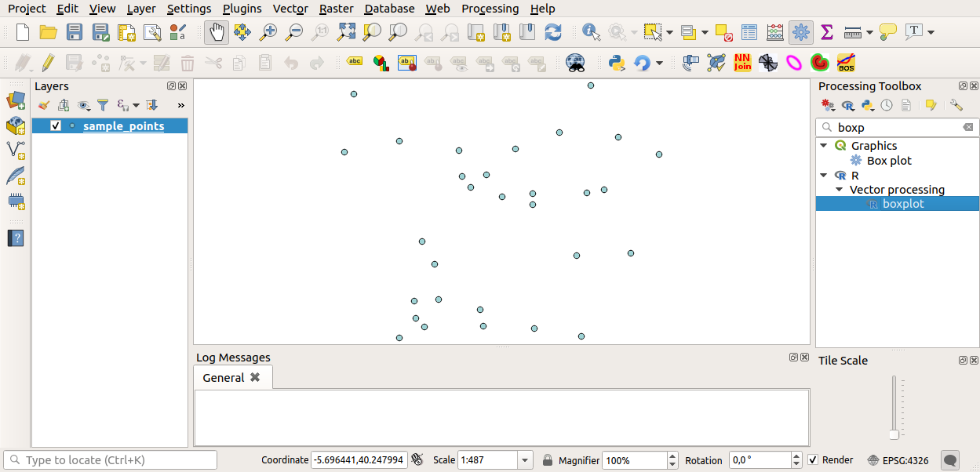Image resolution: width=980 pixels, height=472 pixels.
Task: Click the Zoom Full extent icon
Action: point(346,32)
